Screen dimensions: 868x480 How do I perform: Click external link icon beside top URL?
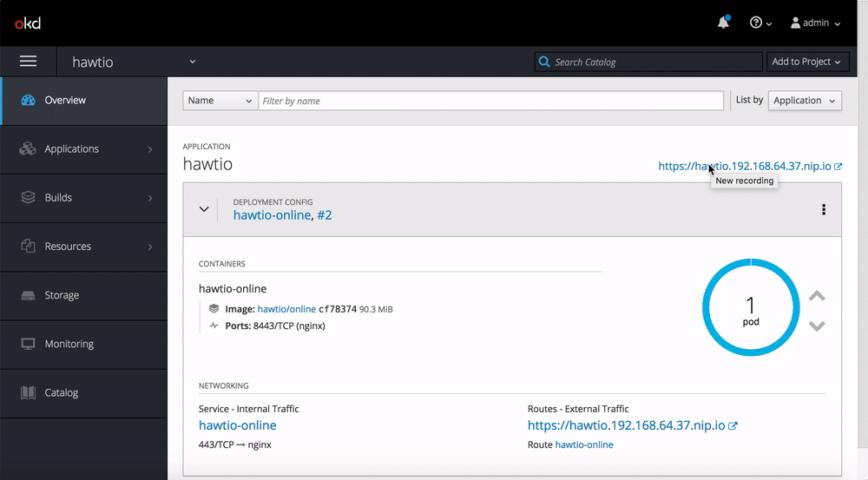click(838, 166)
